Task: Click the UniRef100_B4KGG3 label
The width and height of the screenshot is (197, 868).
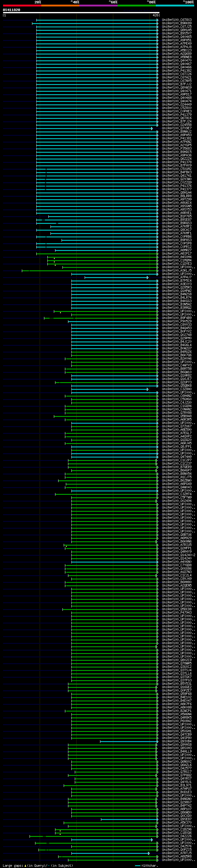Action: tap(177, 301)
